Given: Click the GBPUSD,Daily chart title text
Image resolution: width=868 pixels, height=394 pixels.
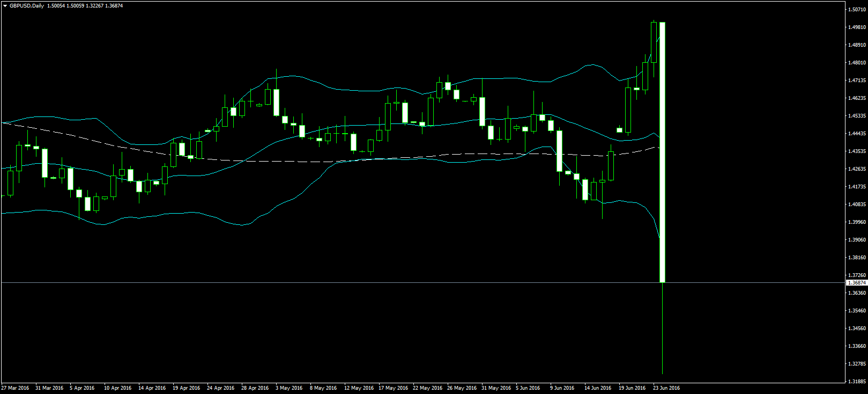Looking at the screenshot, I should (x=27, y=6).
